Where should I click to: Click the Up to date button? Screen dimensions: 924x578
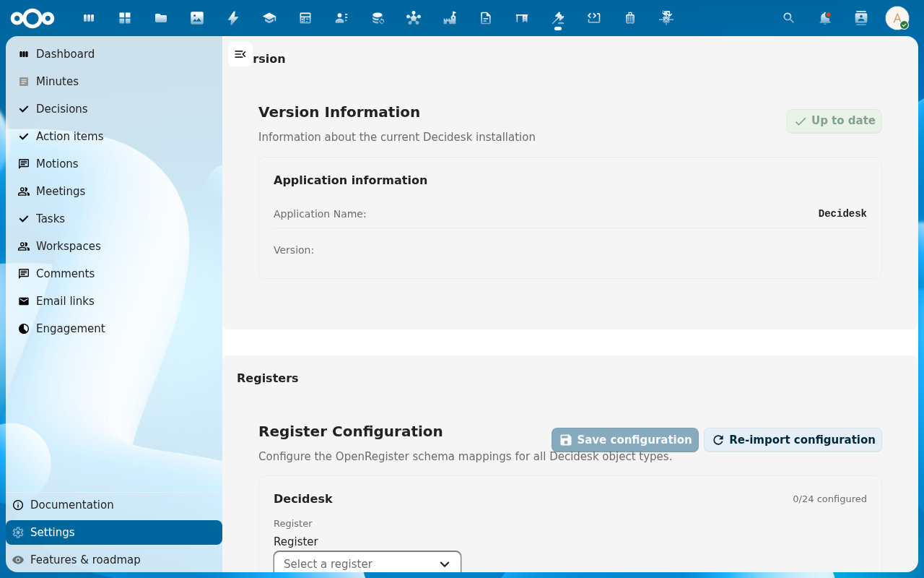click(x=834, y=121)
